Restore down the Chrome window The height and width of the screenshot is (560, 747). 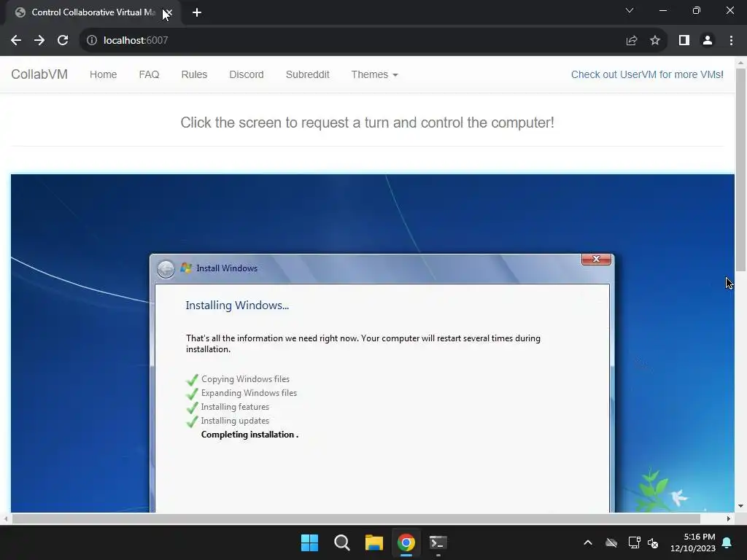click(x=697, y=10)
